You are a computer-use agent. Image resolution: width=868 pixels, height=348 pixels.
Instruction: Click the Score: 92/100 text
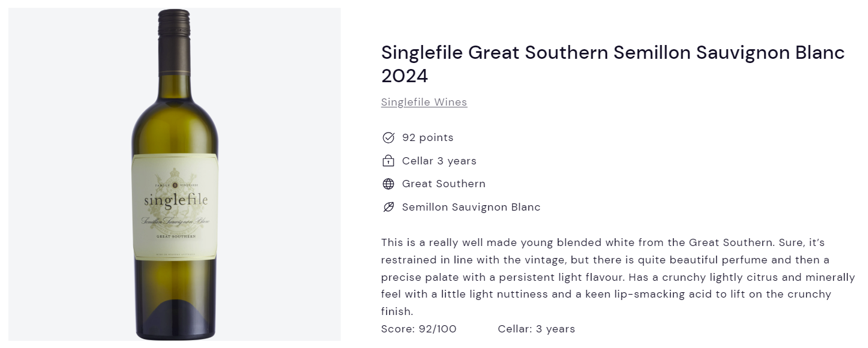419,329
